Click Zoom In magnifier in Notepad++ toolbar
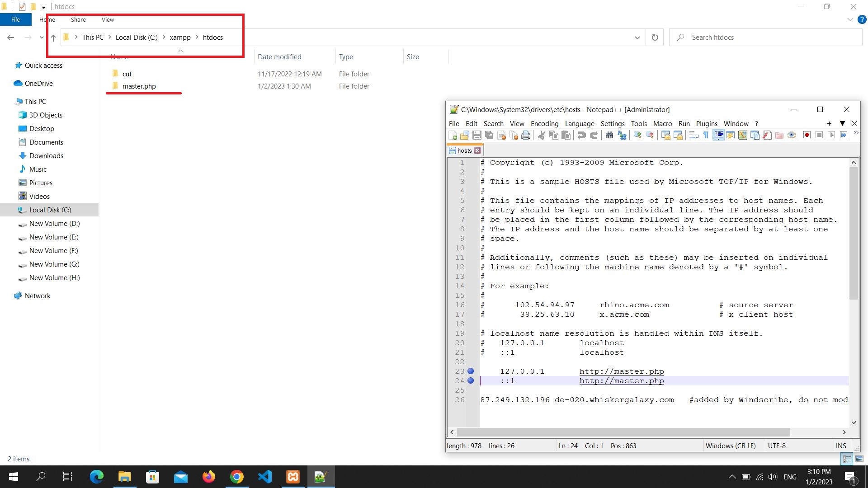The width and height of the screenshot is (868, 488). (637, 135)
